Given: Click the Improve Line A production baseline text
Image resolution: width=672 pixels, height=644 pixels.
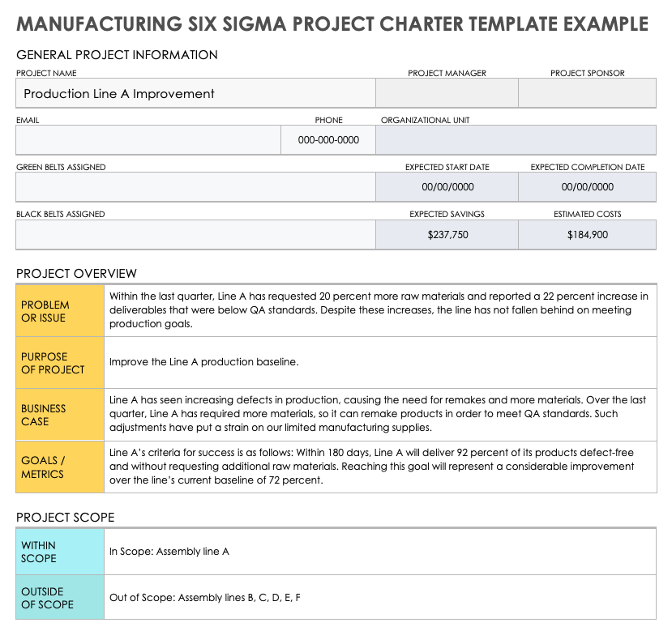Looking at the screenshot, I should click(203, 362).
